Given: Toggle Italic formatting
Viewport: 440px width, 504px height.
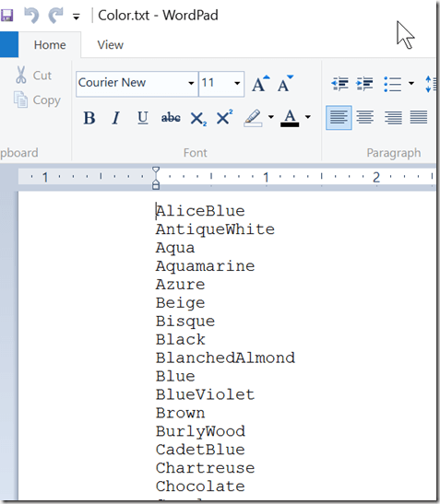Looking at the screenshot, I should point(116,118).
